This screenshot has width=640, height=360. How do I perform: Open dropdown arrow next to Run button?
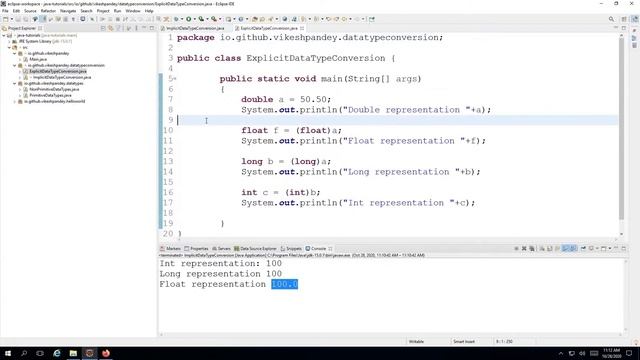(x=194, y=19)
